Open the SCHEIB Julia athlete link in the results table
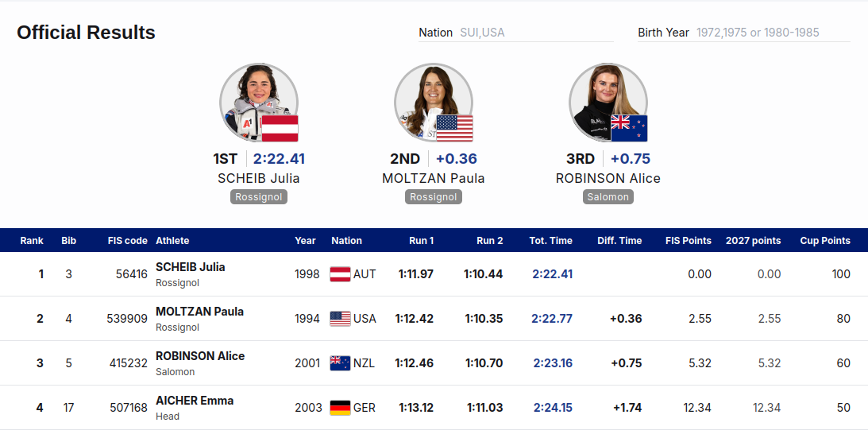This screenshot has height=438, width=868. pos(191,266)
